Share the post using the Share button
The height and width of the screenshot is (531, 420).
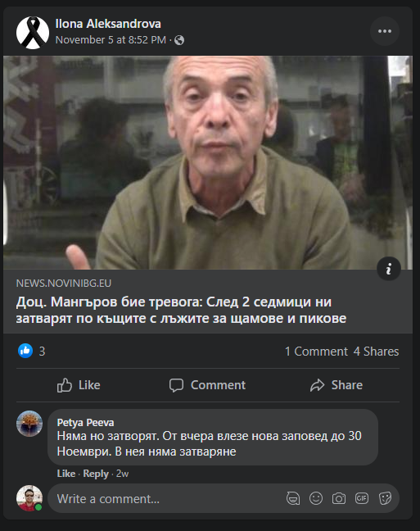tap(336, 385)
